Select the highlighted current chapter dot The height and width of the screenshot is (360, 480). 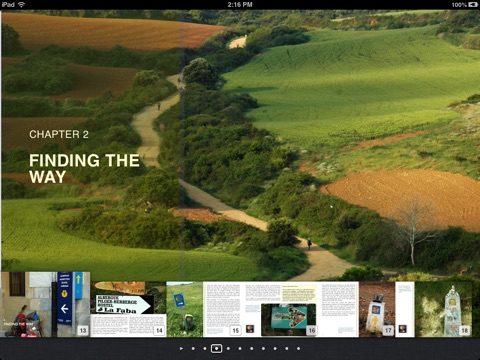point(216,348)
